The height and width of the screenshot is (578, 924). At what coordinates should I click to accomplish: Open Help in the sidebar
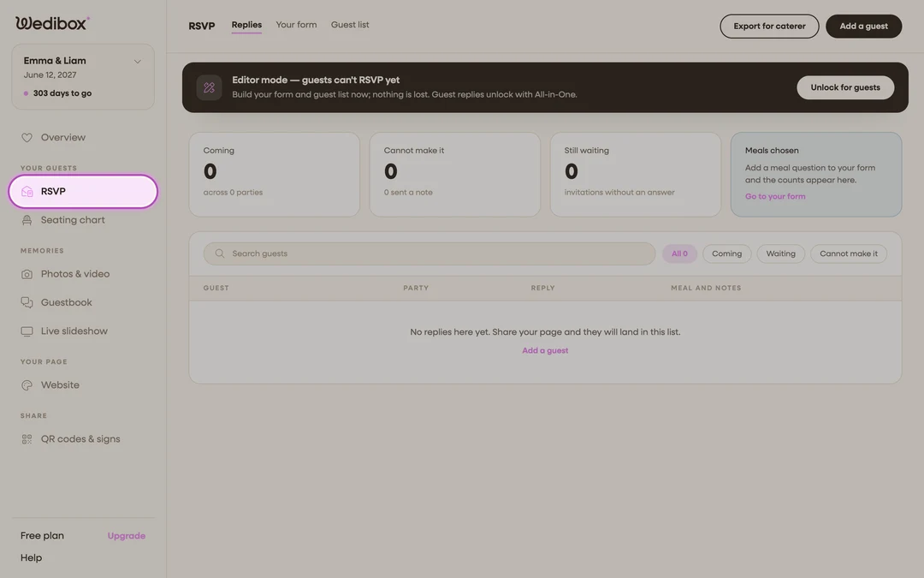31,558
